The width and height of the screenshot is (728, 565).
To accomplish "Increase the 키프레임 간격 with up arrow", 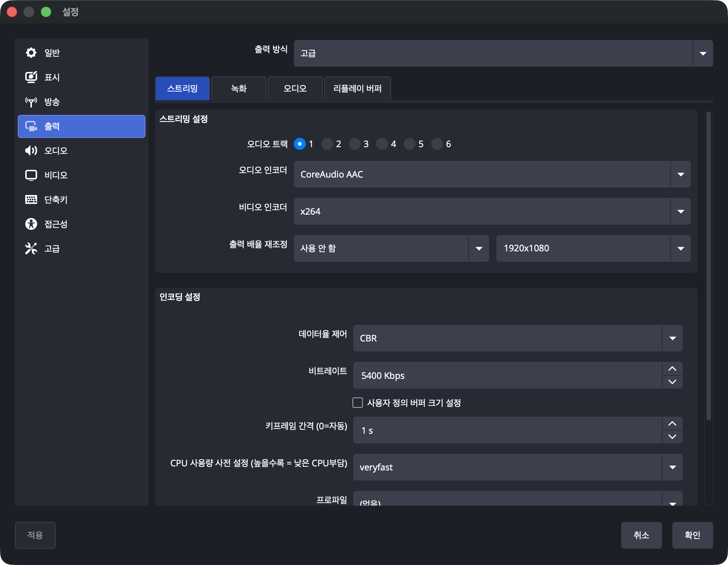I will (672, 423).
